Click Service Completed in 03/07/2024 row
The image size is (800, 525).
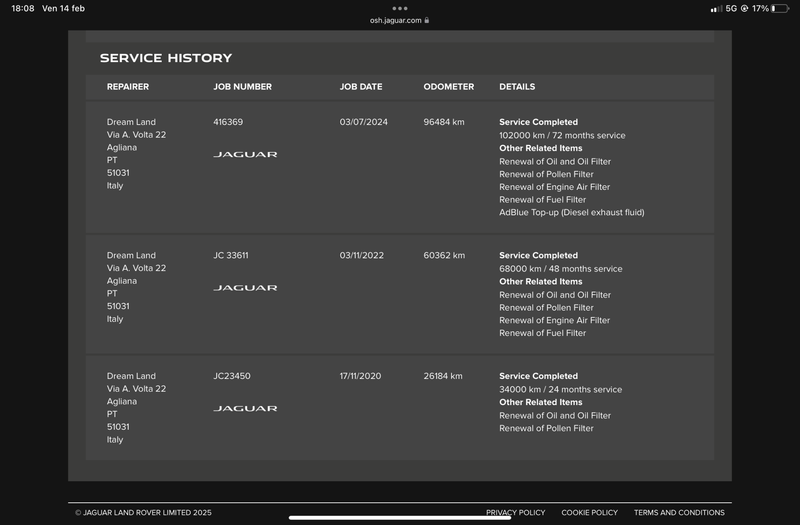(x=538, y=122)
